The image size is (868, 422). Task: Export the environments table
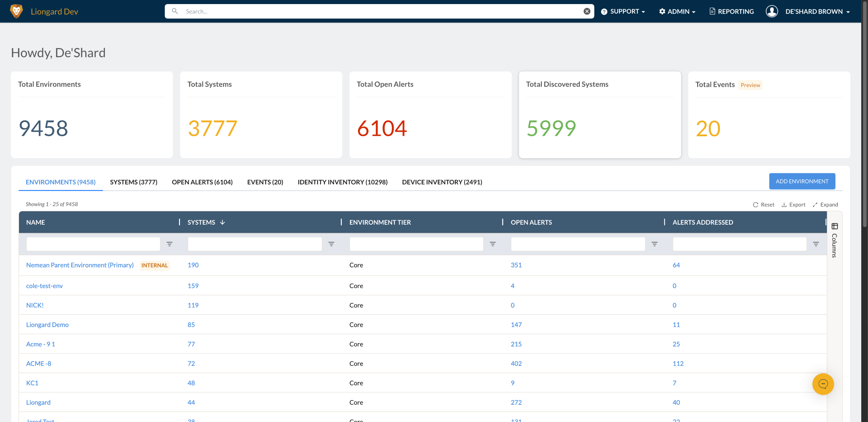pyautogui.click(x=793, y=205)
